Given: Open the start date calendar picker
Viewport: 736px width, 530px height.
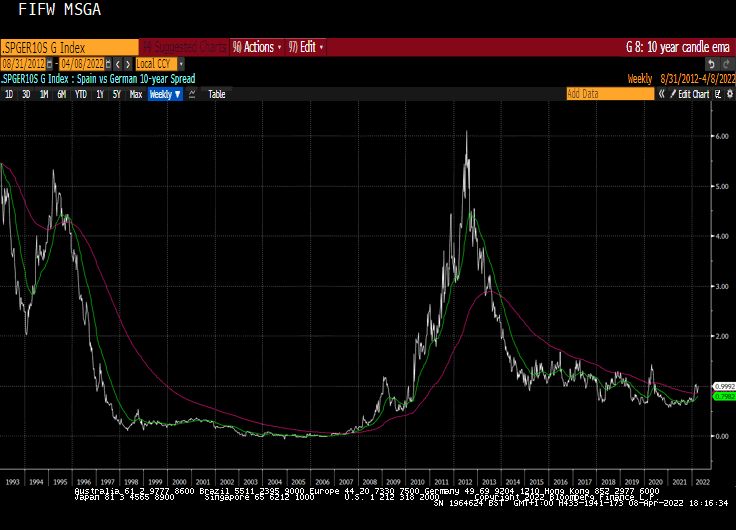Looking at the screenshot, I should (49, 64).
